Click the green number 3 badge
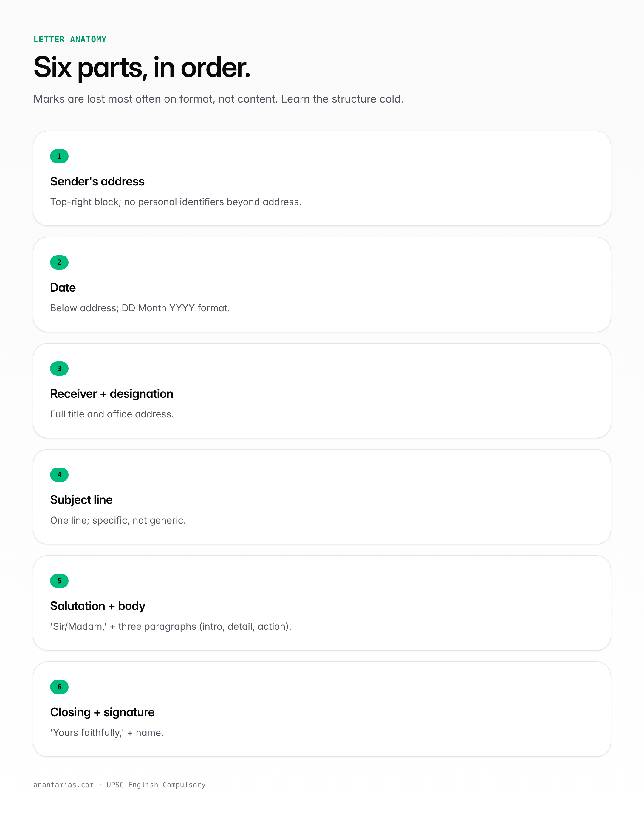Screen dimensions: 644x823 pyautogui.click(x=59, y=368)
